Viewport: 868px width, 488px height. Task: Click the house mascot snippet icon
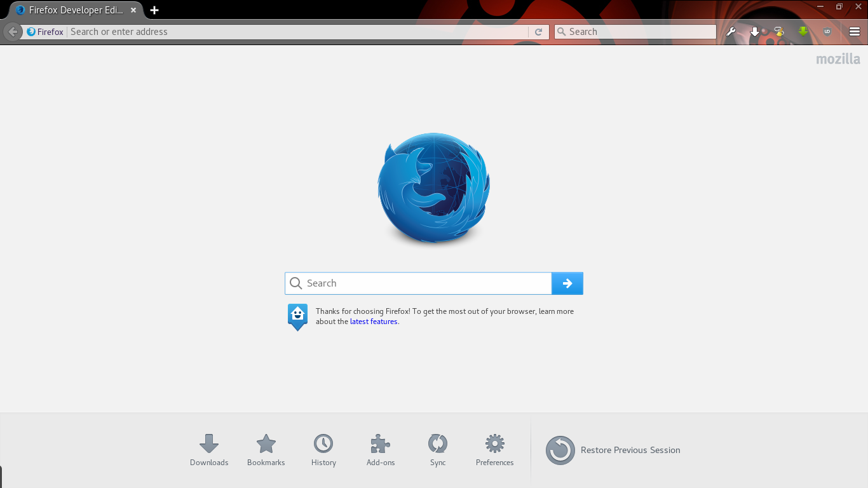[297, 317]
